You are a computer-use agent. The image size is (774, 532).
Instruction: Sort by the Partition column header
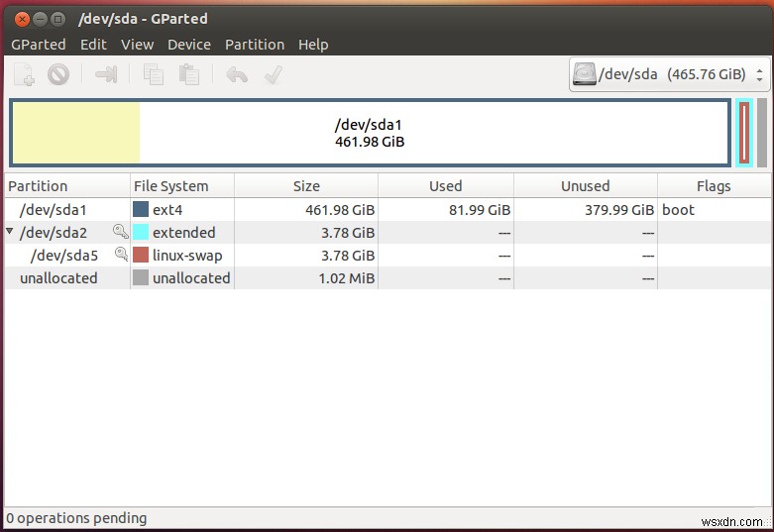click(67, 186)
